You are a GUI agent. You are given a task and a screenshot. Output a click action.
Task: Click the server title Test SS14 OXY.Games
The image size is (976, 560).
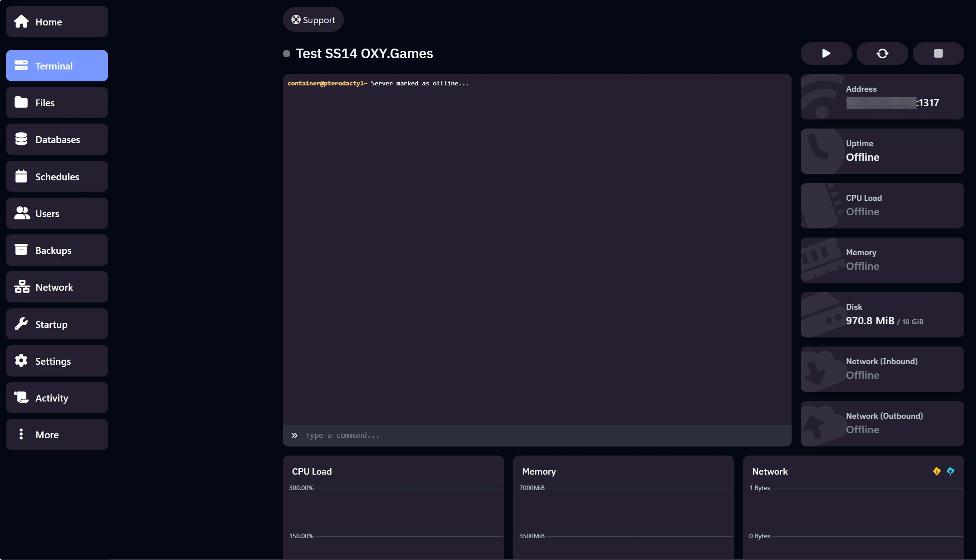coord(363,53)
